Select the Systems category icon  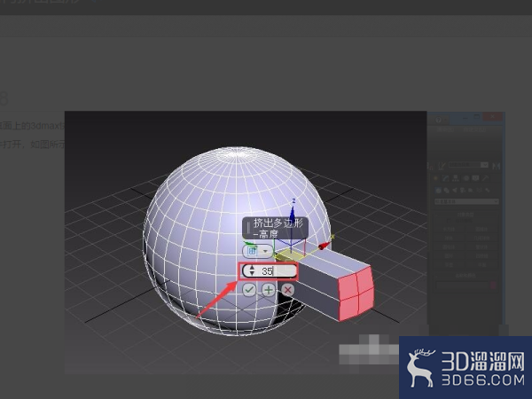coord(488,191)
